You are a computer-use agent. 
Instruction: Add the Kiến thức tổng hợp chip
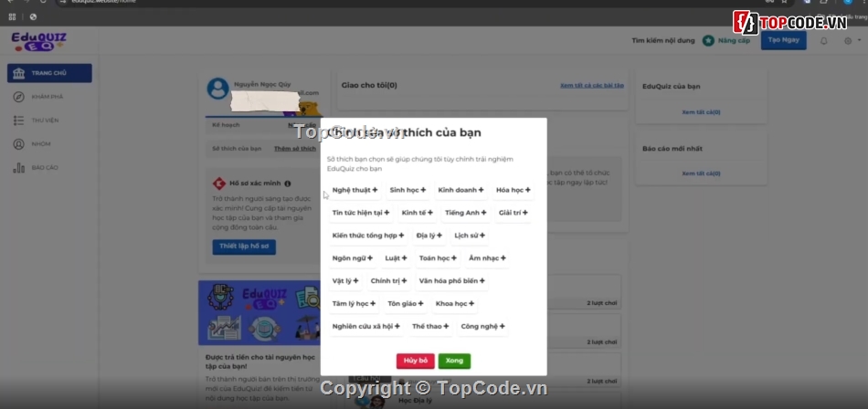coord(367,236)
